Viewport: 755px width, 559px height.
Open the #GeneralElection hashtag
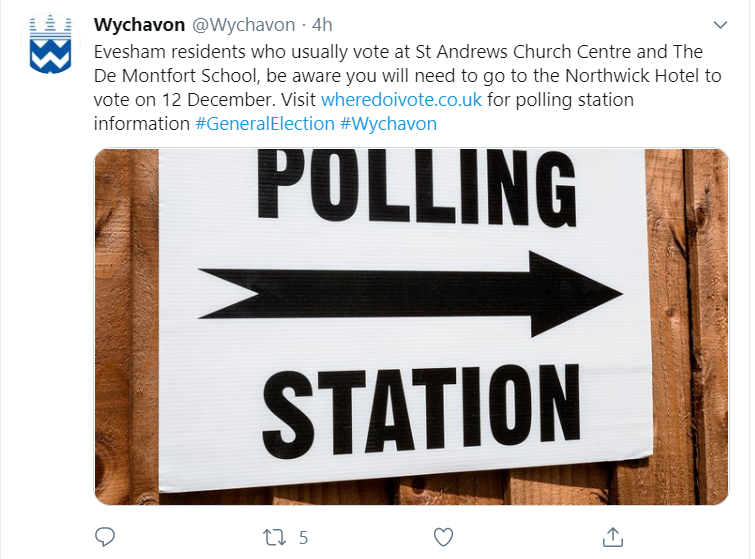coord(265,124)
